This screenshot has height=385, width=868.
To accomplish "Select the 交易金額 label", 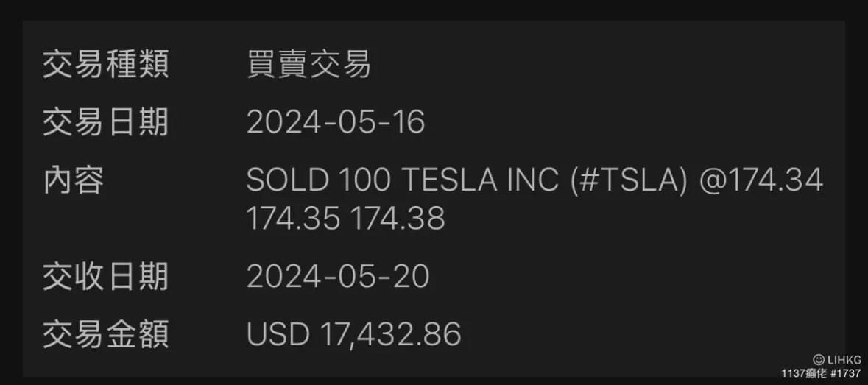I will coord(105,334).
